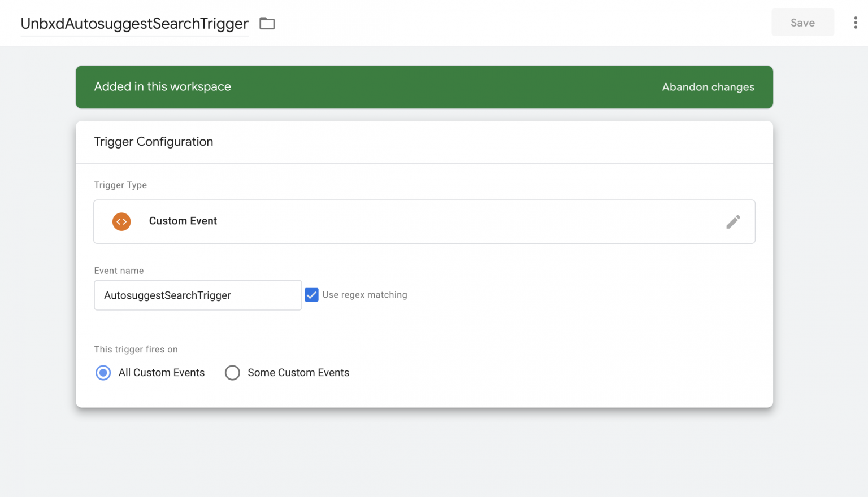Click the Event name input field
The width and height of the screenshot is (868, 497).
(198, 295)
